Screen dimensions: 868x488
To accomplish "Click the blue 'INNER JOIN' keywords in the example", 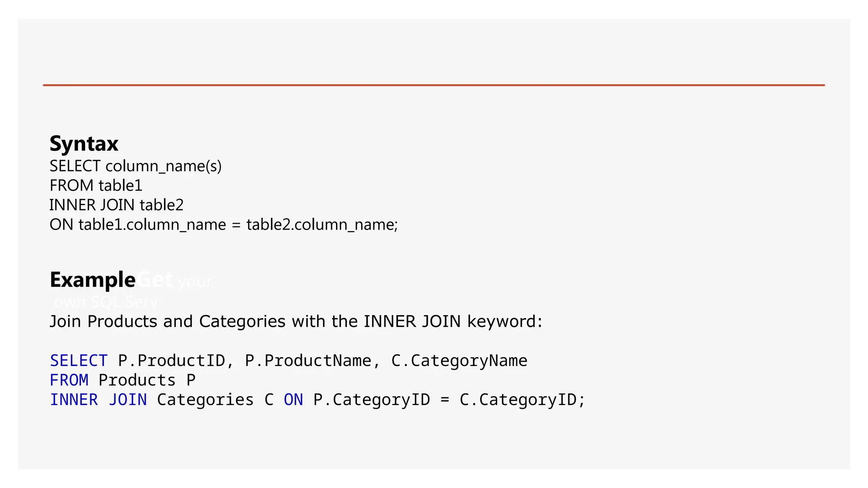I will pyautogui.click(x=98, y=399).
